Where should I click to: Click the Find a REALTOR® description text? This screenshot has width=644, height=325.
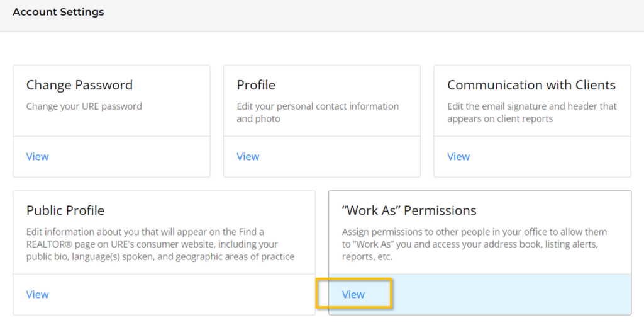click(160, 244)
